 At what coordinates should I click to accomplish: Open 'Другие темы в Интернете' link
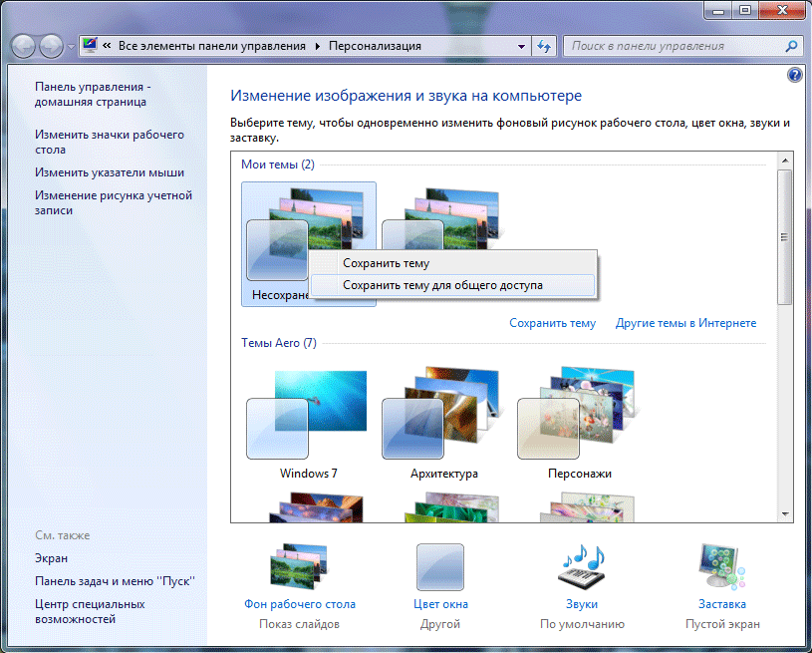(x=685, y=323)
